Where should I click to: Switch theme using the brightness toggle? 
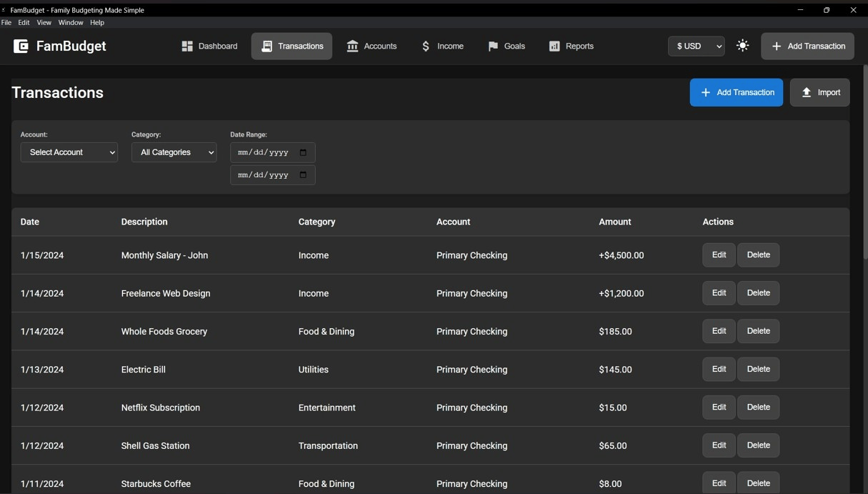tap(742, 45)
